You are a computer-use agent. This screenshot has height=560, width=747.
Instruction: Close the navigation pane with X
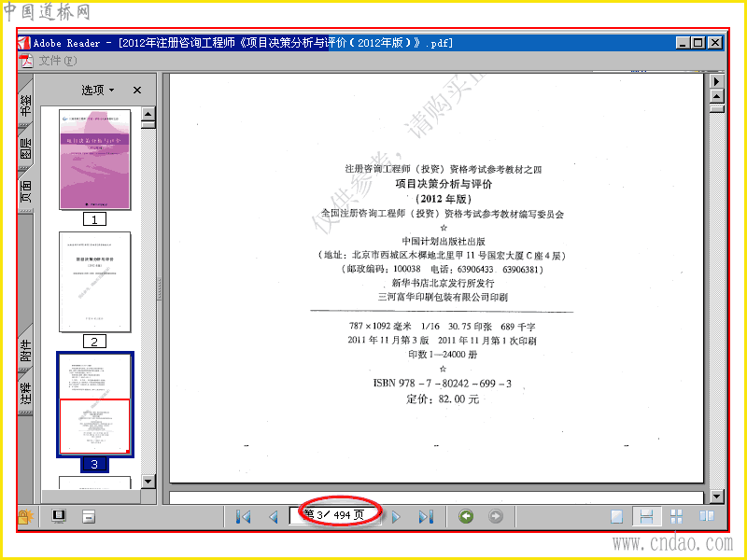click(137, 90)
